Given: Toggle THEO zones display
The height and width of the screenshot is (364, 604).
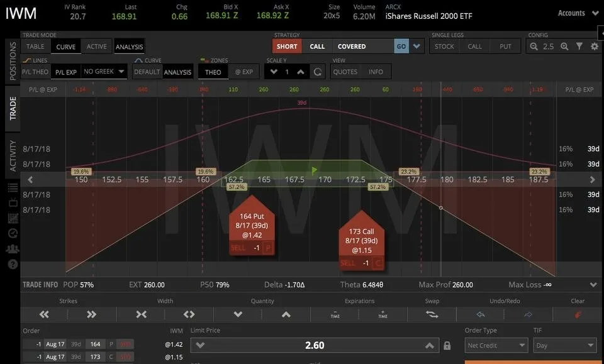Looking at the screenshot, I should tap(213, 72).
